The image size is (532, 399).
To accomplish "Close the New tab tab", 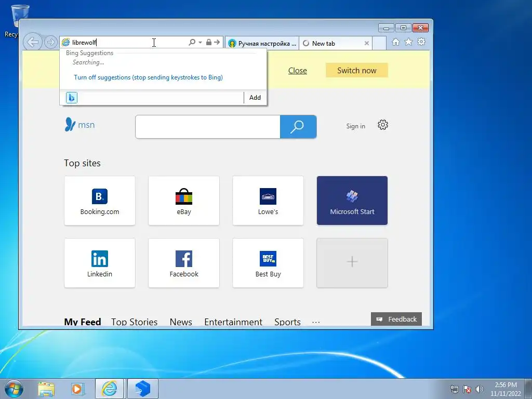I will [x=366, y=44].
